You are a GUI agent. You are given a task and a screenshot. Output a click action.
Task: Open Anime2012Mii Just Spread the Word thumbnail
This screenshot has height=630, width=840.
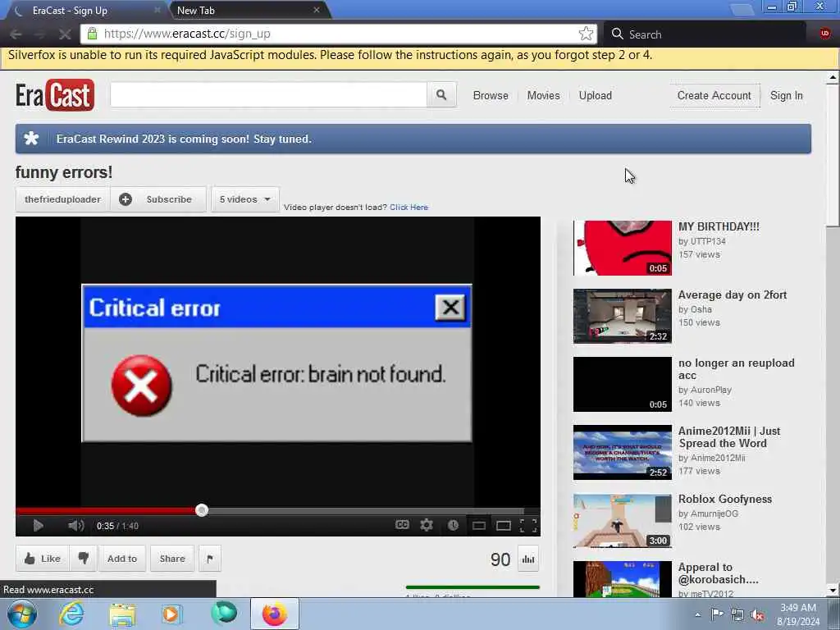point(622,452)
